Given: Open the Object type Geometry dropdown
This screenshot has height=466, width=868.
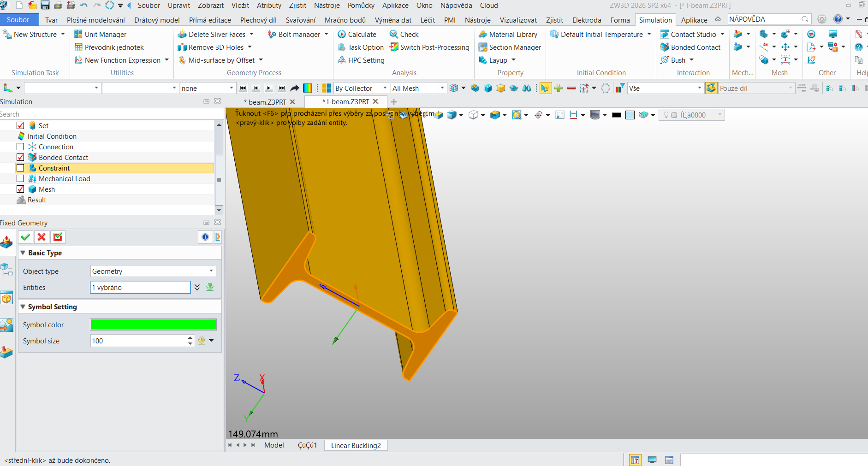Looking at the screenshot, I should pyautogui.click(x=153, y=271).
